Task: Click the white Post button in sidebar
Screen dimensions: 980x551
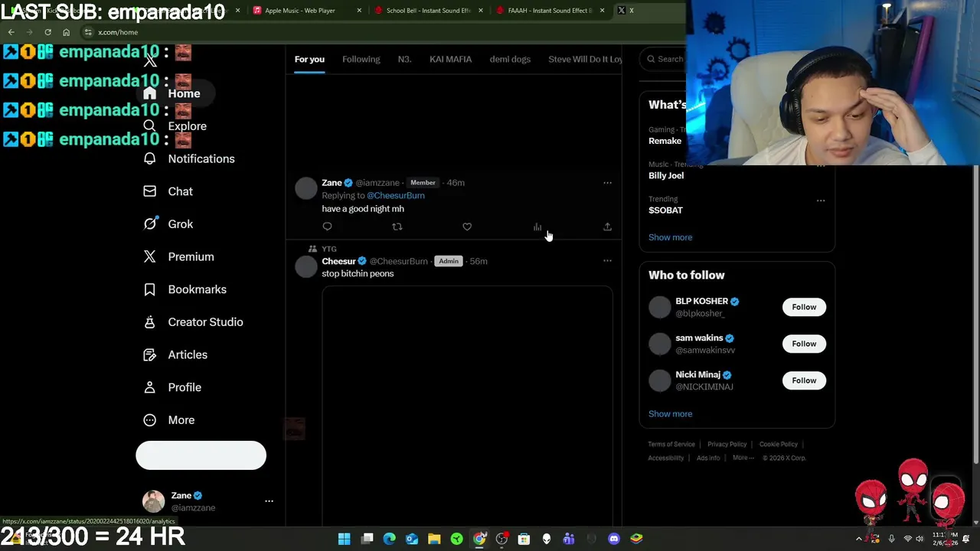Action: (201, 455)
